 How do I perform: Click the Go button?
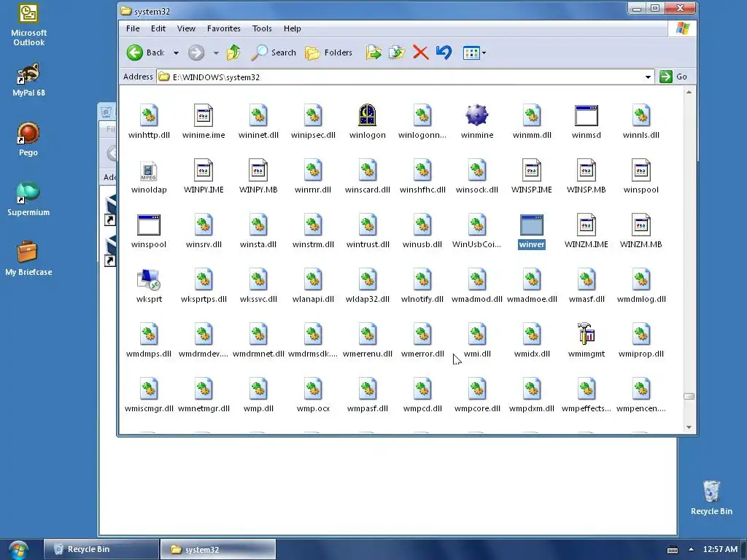[x=673, y=77]
